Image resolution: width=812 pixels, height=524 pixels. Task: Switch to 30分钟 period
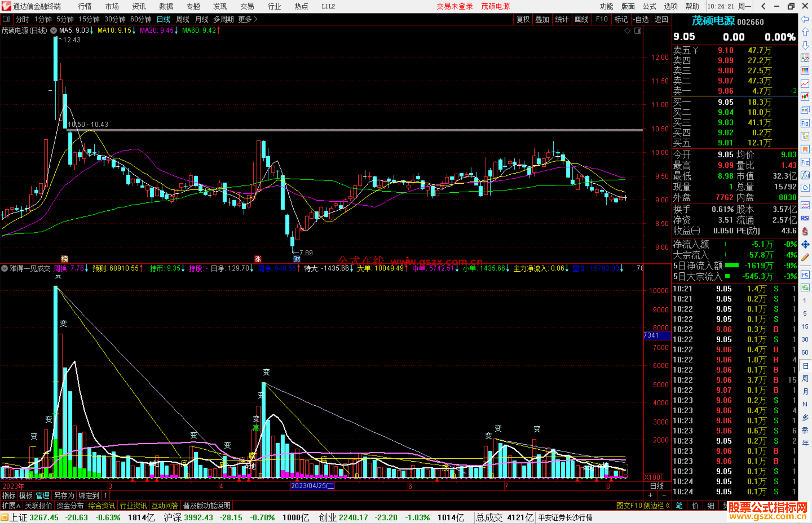click(115, 19)
